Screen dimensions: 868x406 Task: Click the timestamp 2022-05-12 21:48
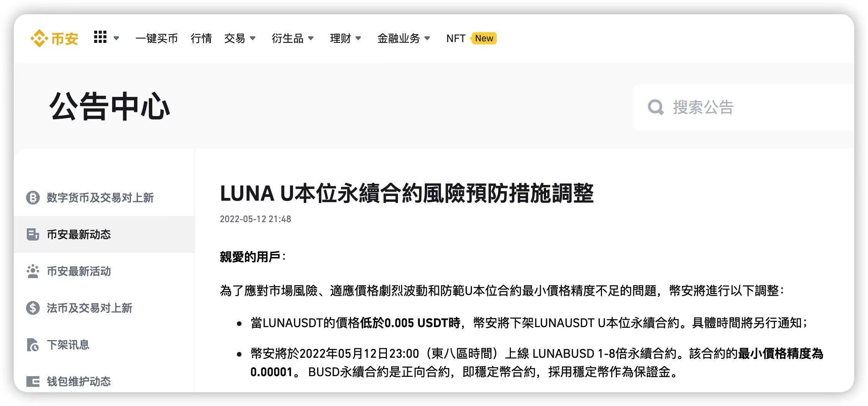coord(255,219)
